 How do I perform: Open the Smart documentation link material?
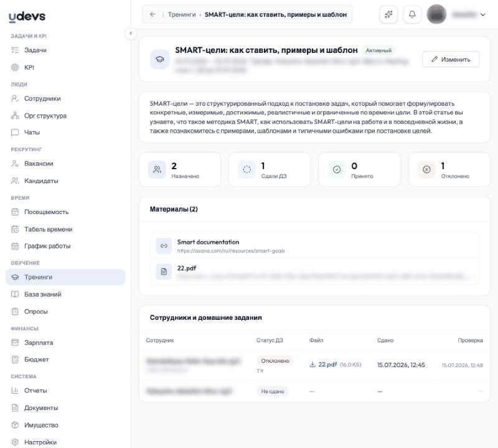coord(314,246)
